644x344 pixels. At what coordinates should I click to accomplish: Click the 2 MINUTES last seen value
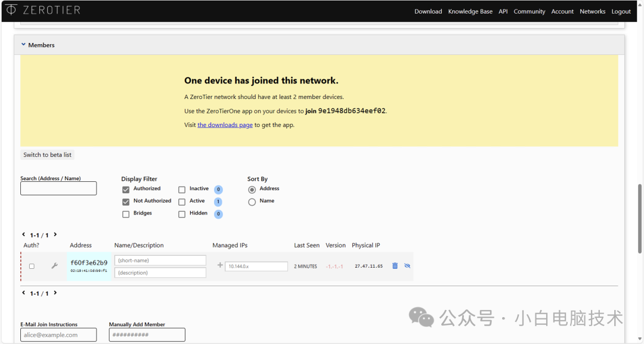(x=305, y=266)
